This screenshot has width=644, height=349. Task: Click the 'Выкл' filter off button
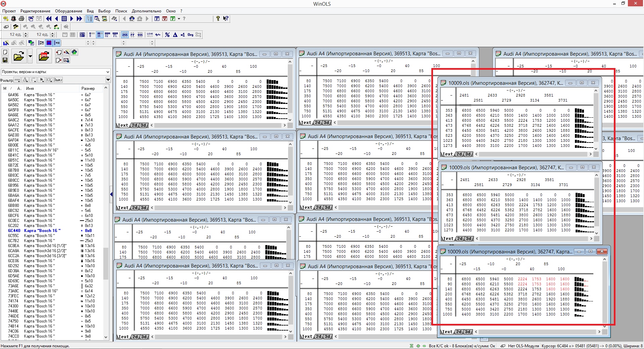point(58,80)
